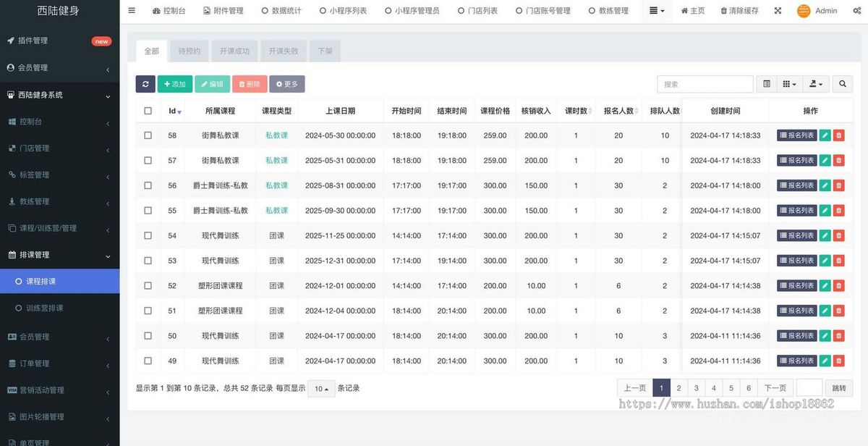Click the edit pencil icon on row 58
868x446 pixels.
click(x=825, y=135)
